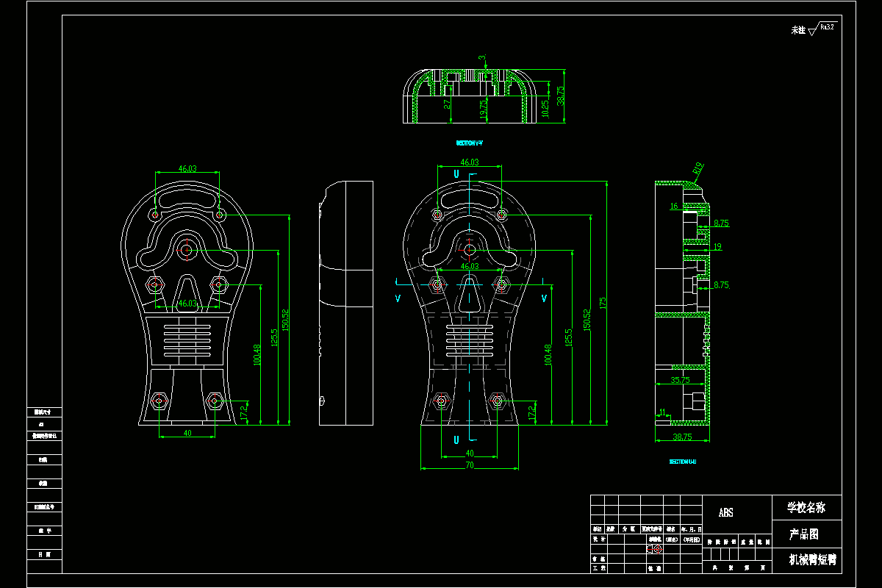Select the 19.75 dimension text
Viewport: 882px width, 588px height.
pos(483,109)
